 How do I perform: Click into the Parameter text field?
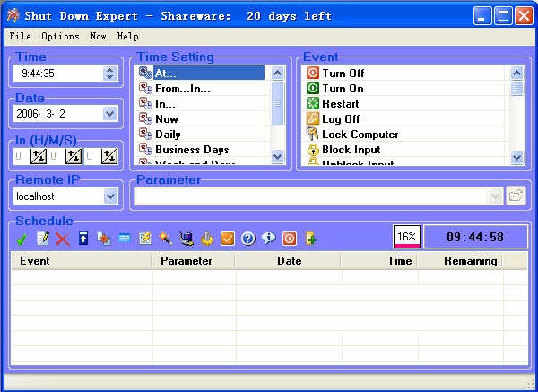point(311,196)
